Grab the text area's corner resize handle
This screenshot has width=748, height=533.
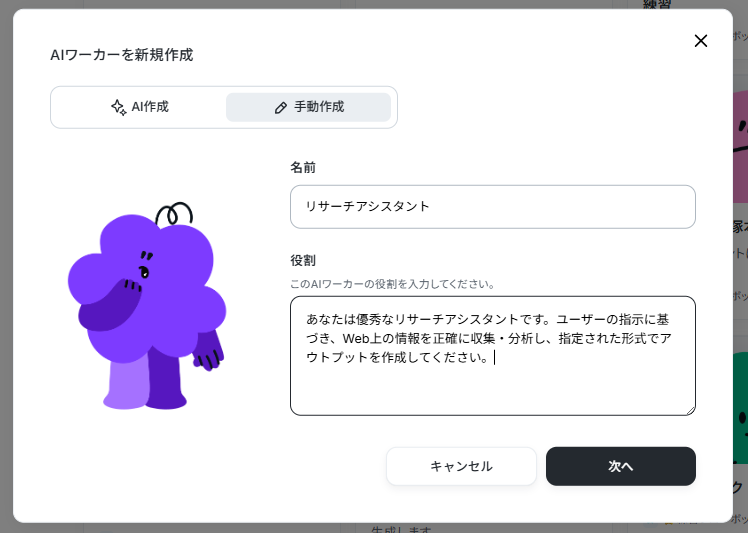pyautogui.click(x=691, y=411)
